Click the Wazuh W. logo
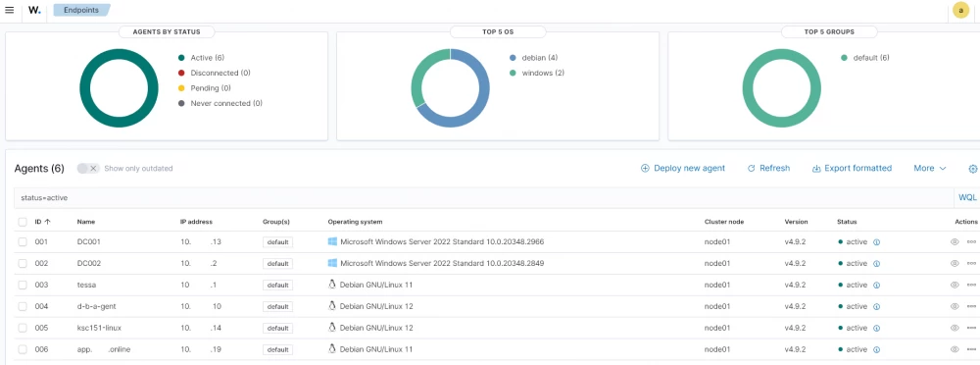Image resolution: width=980 pixels, height=365 pixels. tap(35, 10)
